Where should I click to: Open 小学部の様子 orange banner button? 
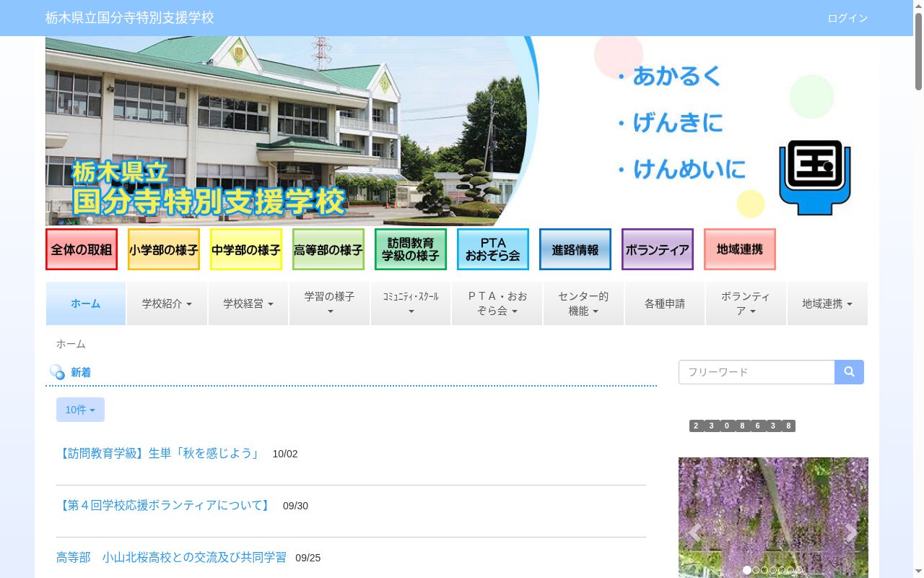(164, 249)
